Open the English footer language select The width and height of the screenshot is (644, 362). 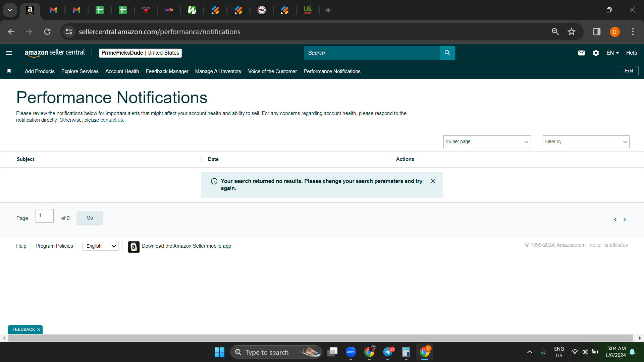pyautogui.click(x=100, y=246)
